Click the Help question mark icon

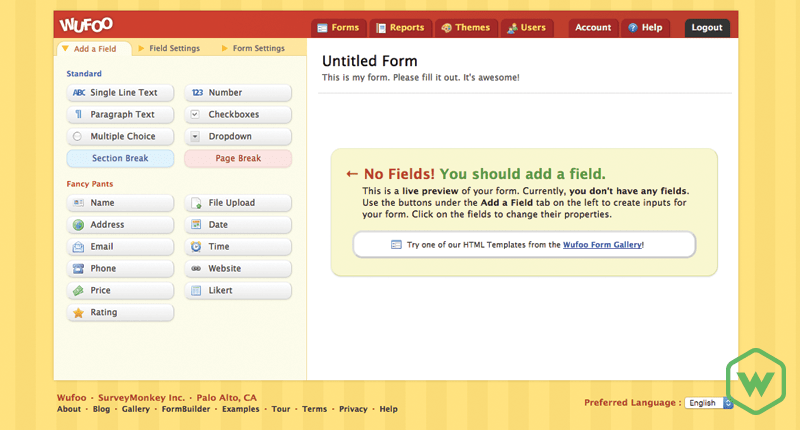(633, 28)
